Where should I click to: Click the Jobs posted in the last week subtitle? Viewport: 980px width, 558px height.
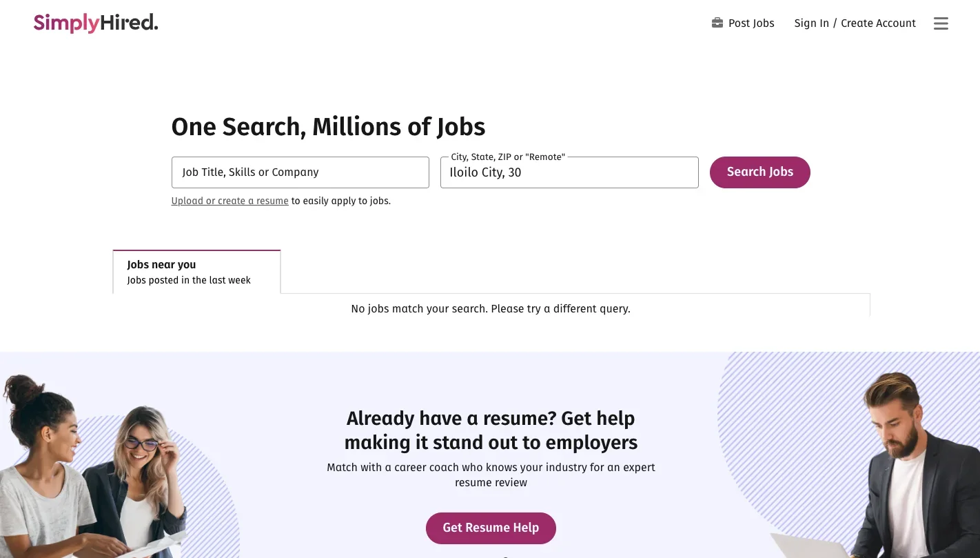coord(189,281)
